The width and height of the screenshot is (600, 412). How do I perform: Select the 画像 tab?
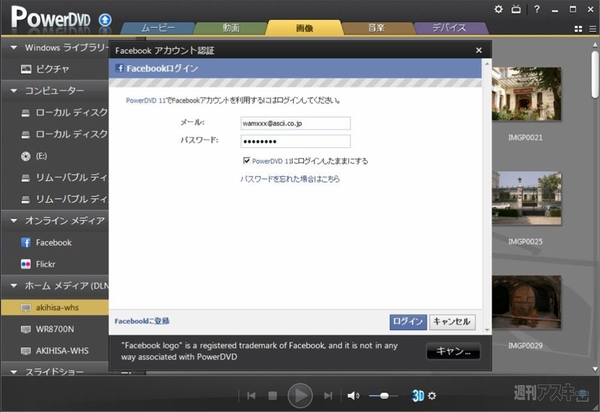[x=304, y=28]
